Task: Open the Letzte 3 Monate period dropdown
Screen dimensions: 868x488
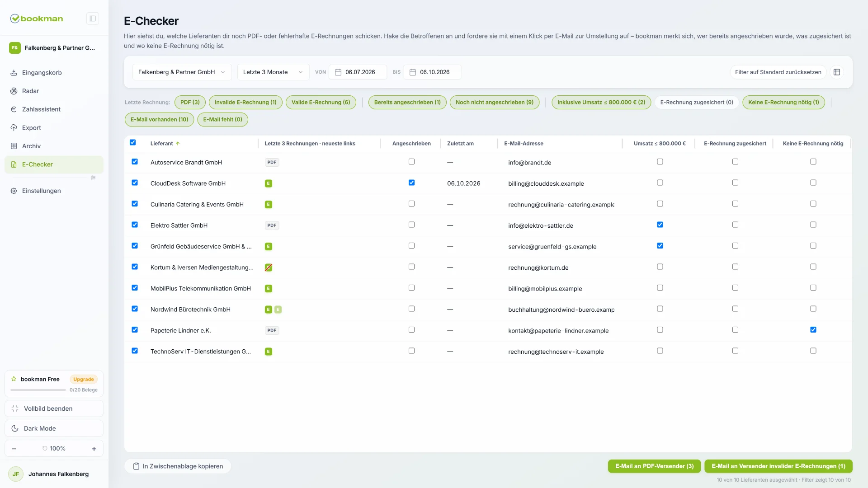Action: (x=273, y=72)
